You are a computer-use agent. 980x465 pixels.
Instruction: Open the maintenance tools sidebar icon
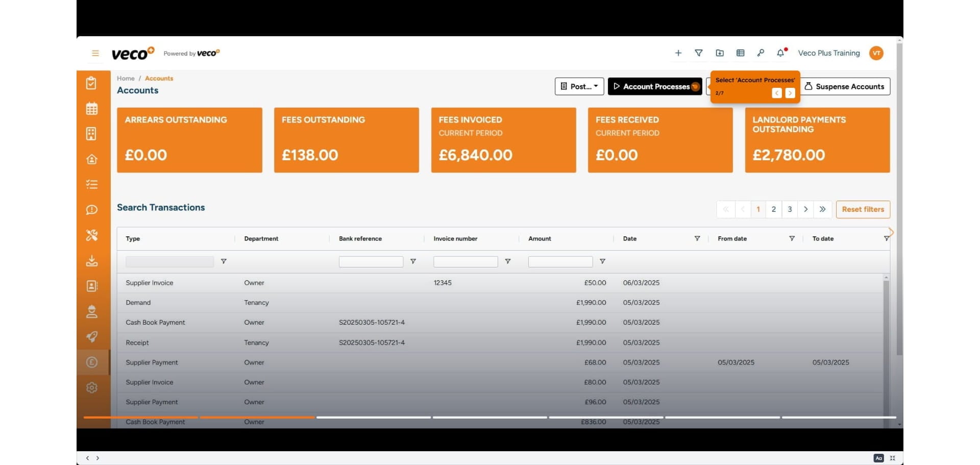[92, 235]
